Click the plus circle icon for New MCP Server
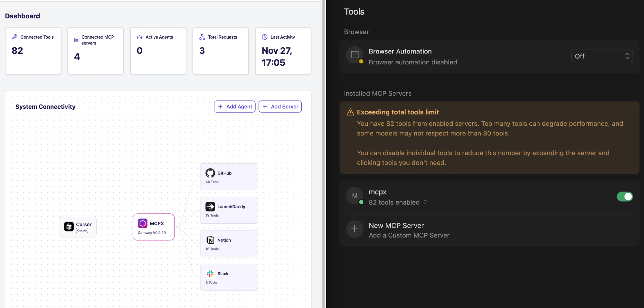Viewport: 644px width, 308px height. point(355,229)
